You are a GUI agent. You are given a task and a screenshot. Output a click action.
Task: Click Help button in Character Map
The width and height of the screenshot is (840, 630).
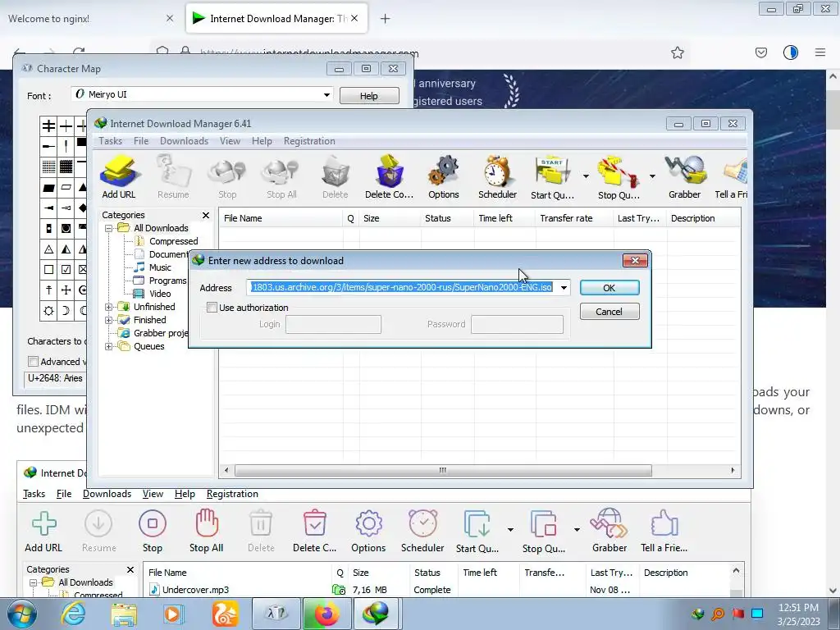(368, 96)
